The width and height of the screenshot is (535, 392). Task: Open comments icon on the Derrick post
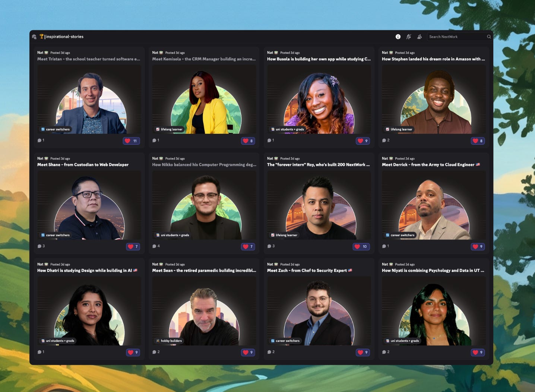[384, 246]
